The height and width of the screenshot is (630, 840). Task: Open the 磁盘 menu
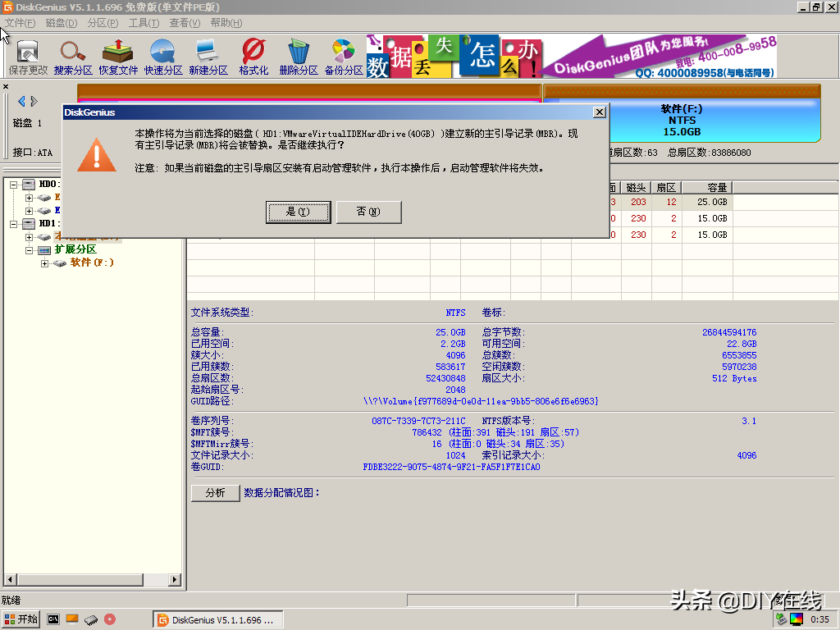(60, 22)
